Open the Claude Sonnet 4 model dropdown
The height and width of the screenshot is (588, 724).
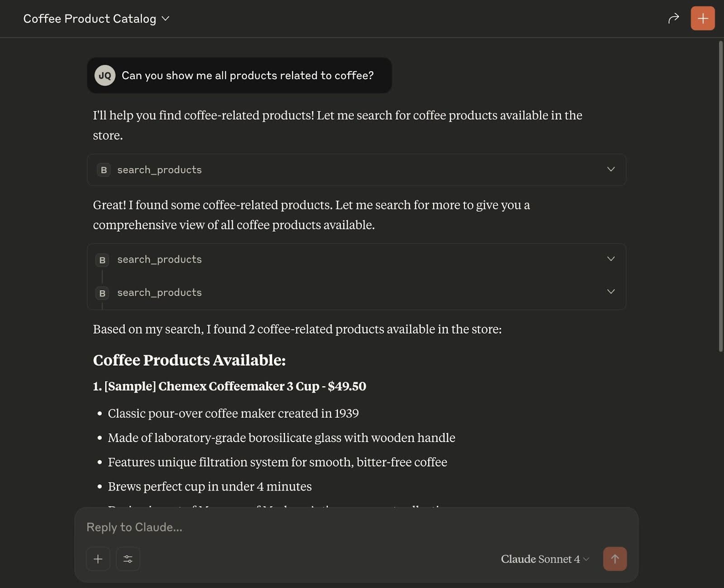click(587, 559)
